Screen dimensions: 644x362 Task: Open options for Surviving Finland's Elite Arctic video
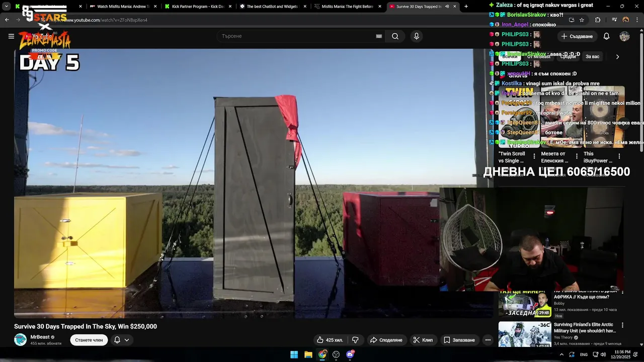click(x=622, y=325)
